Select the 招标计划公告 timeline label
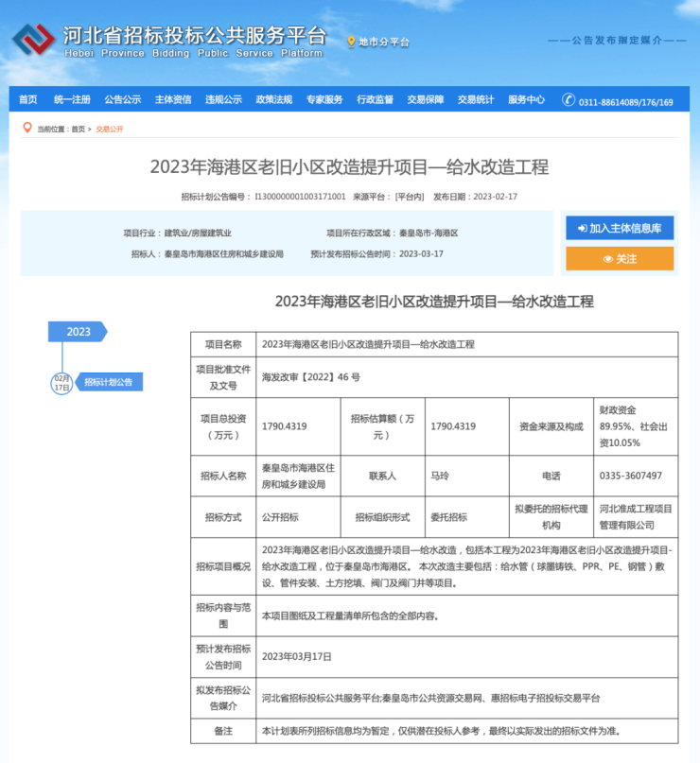700x763 pixels. [x=109, y=382]
